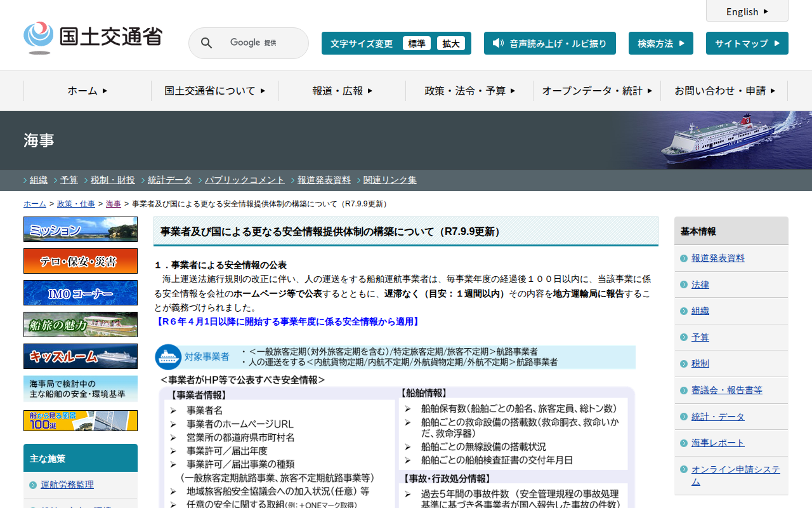This screenshot has width=812, height=508.
Task: Open the 組織 tab in the 海事 submenu
Action: click(39, 180)
